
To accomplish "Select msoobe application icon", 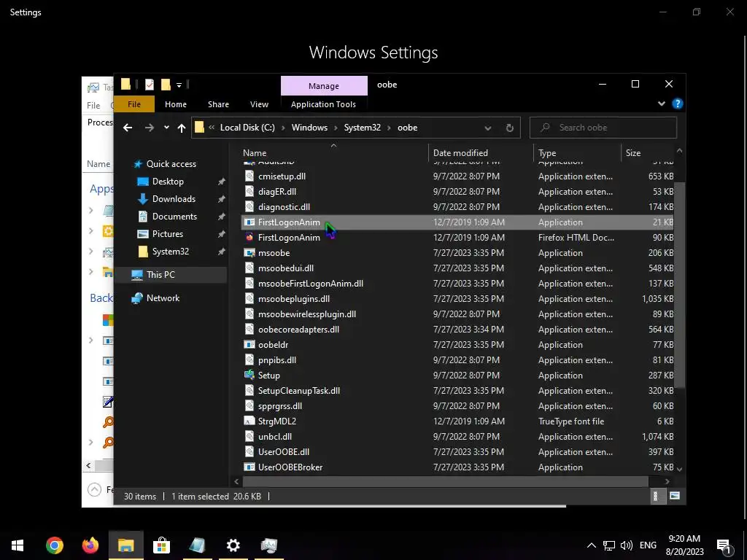I will tap(249, 253).
